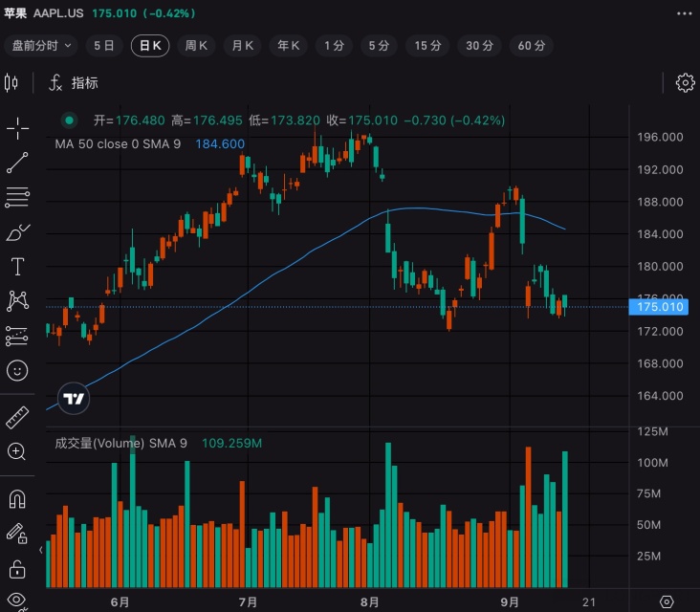
Task: Open the three-dot more options menu
Action: [684, 13]
